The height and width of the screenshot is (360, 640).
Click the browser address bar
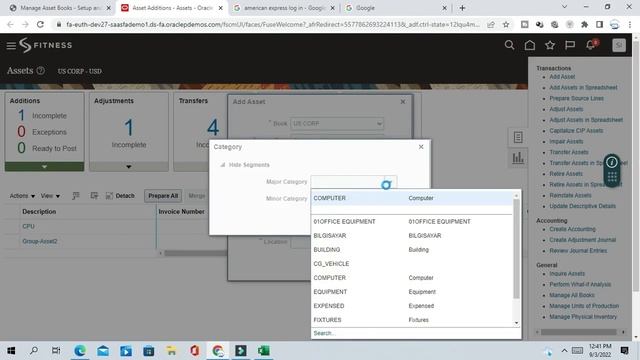pos(272,24)
